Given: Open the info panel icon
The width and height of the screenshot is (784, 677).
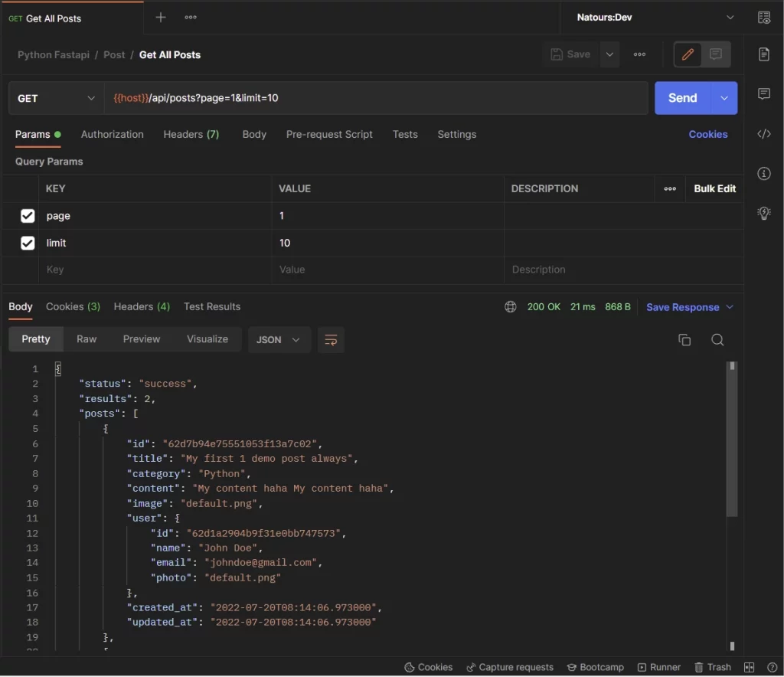Looking at the screenshot, I should [763, 173].
